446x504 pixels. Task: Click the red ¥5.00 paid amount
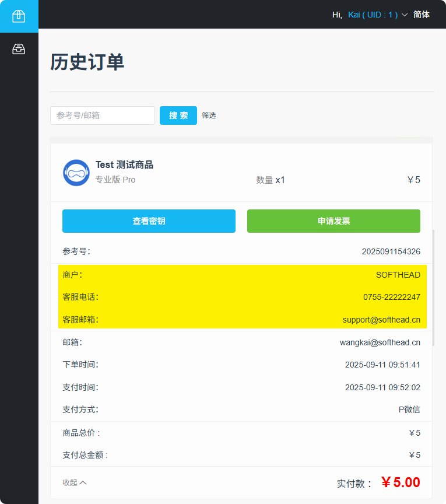[x=400, y=482]
